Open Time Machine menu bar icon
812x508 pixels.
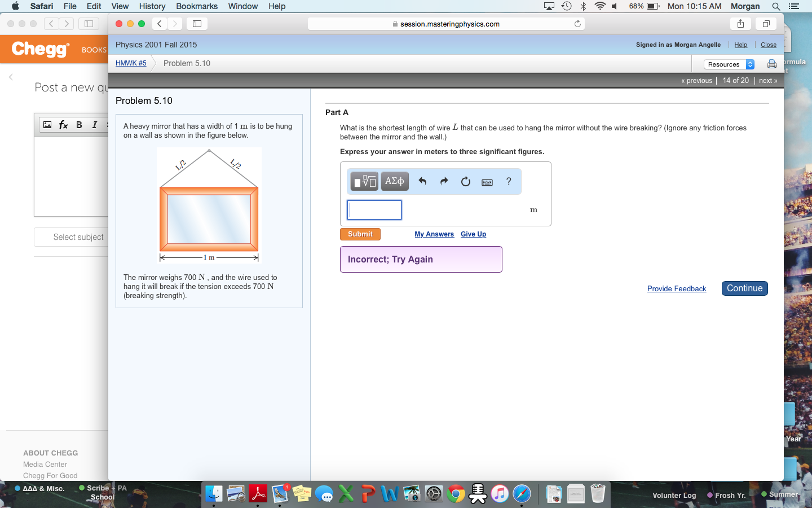tap(567, 6)
